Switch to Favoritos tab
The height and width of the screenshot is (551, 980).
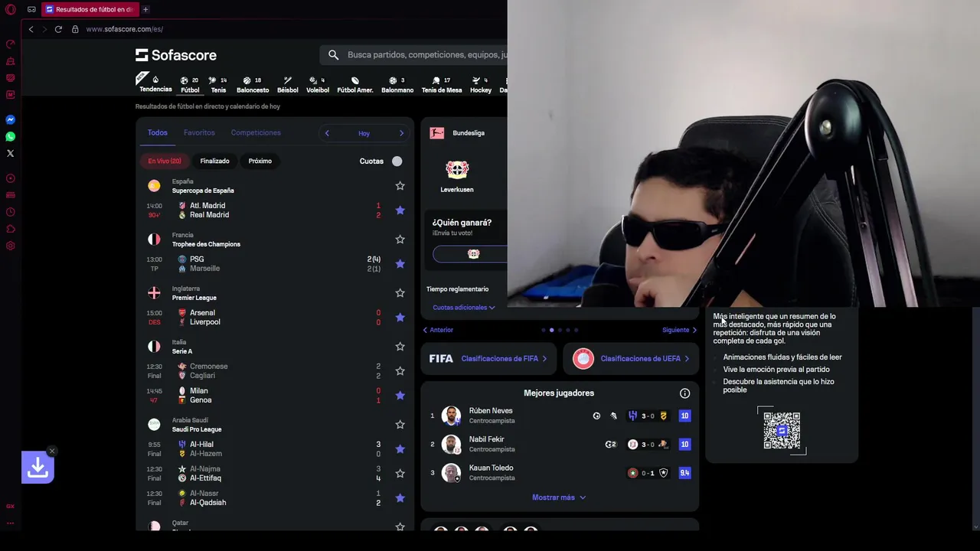pos(199,132)
